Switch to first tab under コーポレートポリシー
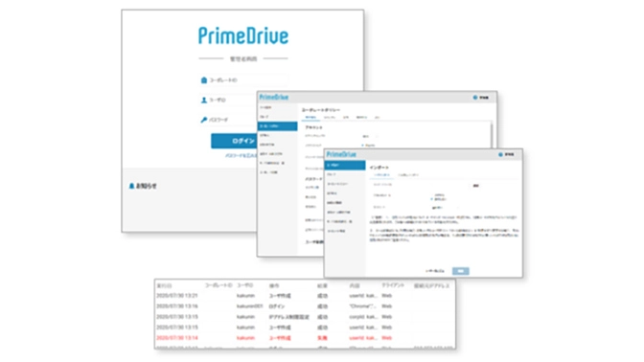This screenshot has height=362, width=644. 310,118
